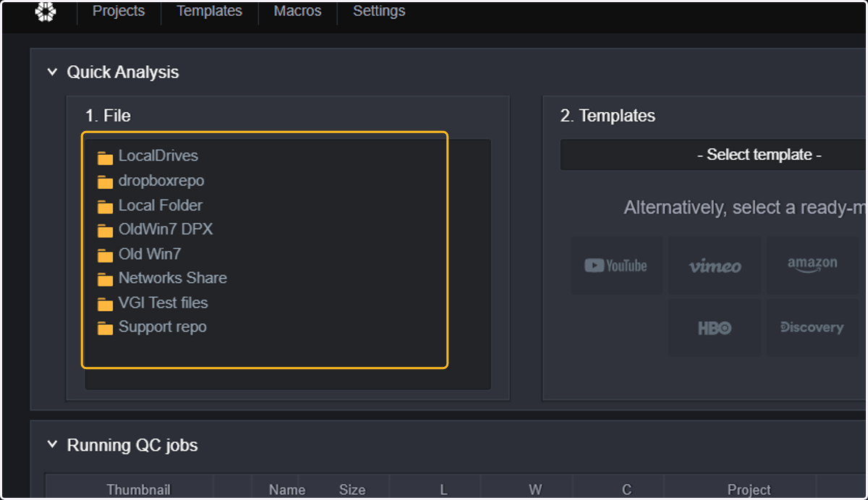The height and width of the screenshot is (500, 868).
Task: Click the Old Win7 folder icon
Action: point(106,255)
